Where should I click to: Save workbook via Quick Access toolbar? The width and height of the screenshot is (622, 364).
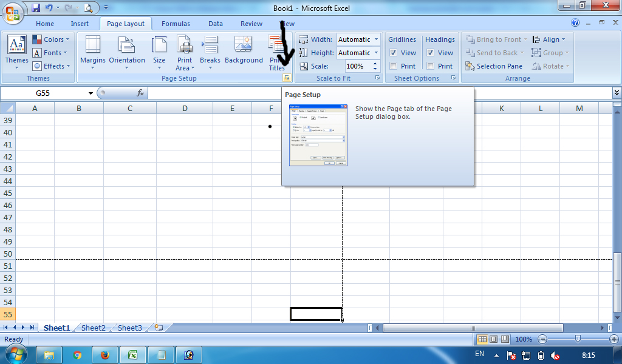pyautogui.click(x=36, y=7)
